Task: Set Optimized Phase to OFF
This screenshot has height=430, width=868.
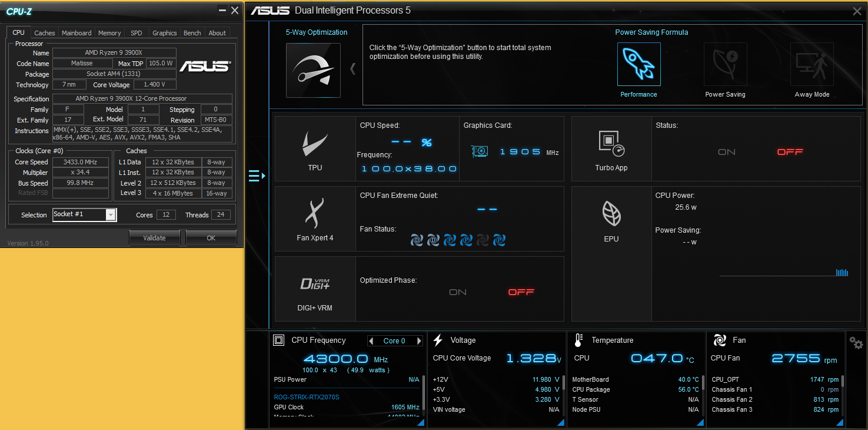Action: [x=521, y=292]
